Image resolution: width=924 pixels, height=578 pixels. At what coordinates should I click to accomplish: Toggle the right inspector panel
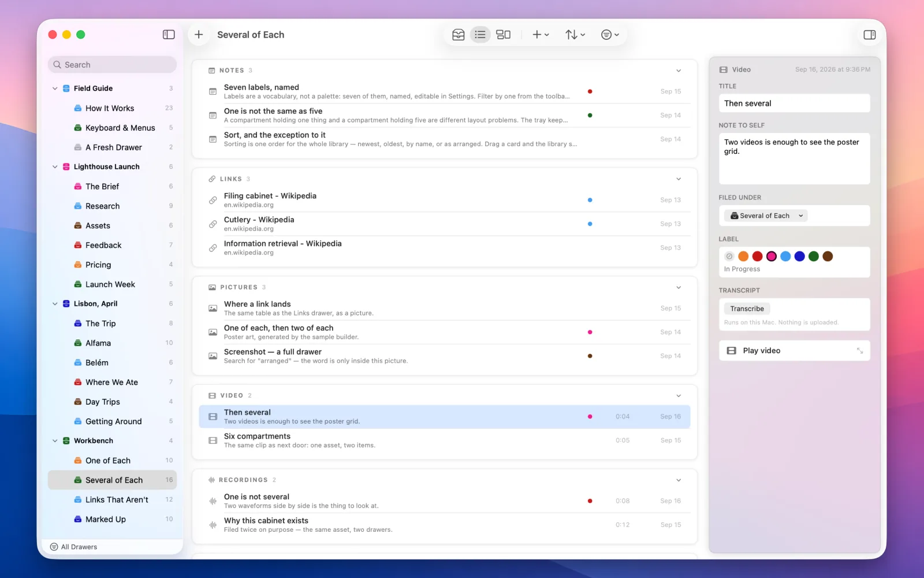[869, 35]
